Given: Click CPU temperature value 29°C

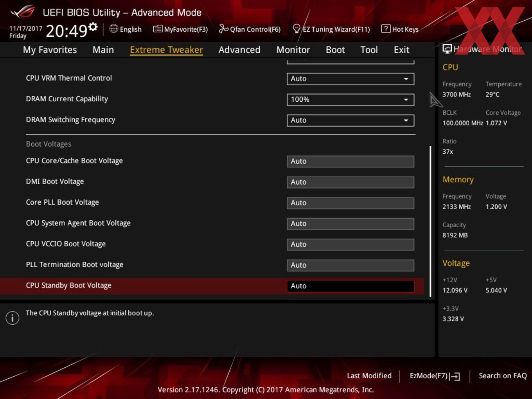Looking at the screenshot, I should (492, 94).
